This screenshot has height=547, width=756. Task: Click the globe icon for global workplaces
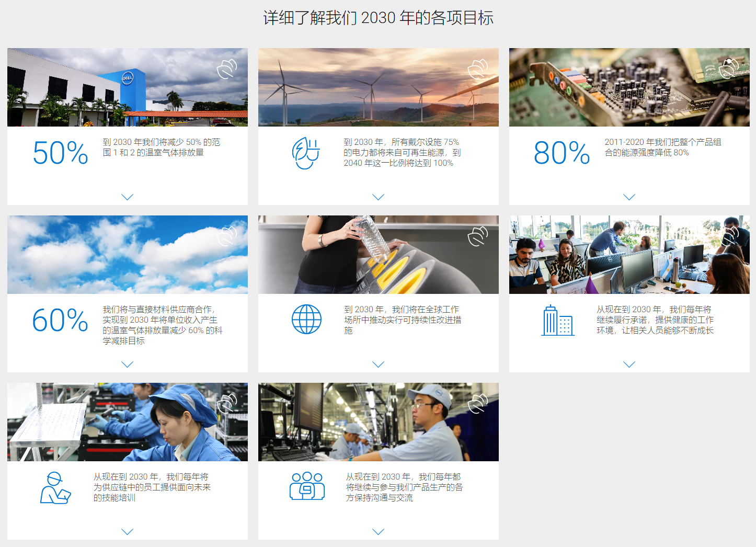tap(306, 320)
